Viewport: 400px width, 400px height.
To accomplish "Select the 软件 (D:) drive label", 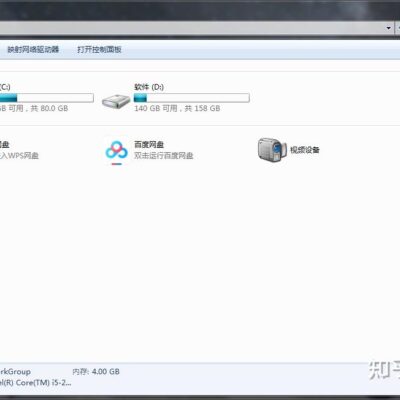I will point(149,87).
